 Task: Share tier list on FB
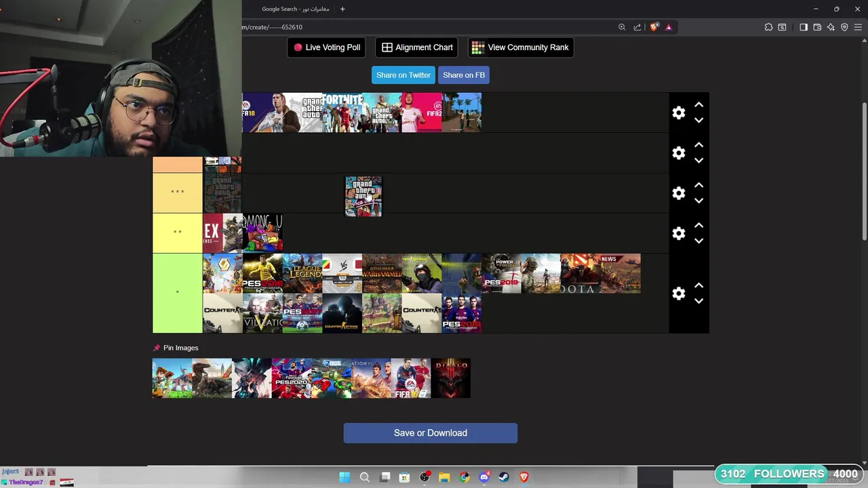[464, 75]
